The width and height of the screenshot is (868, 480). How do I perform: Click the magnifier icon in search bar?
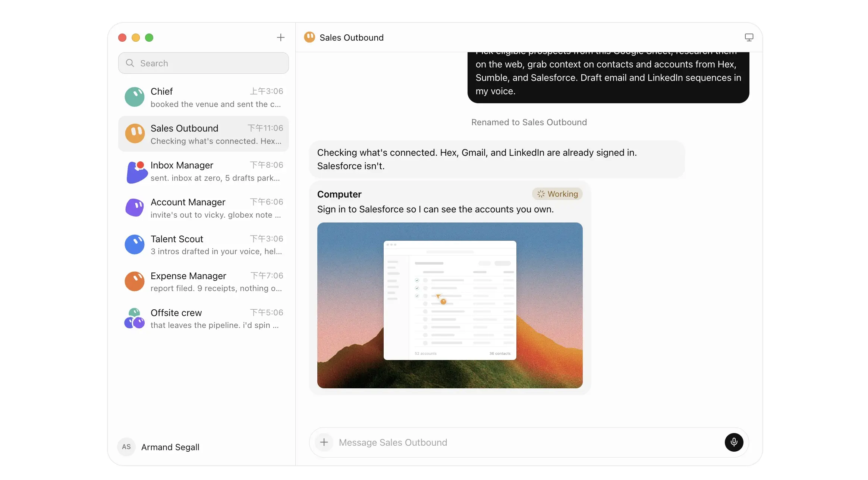[x=130, y=63]
